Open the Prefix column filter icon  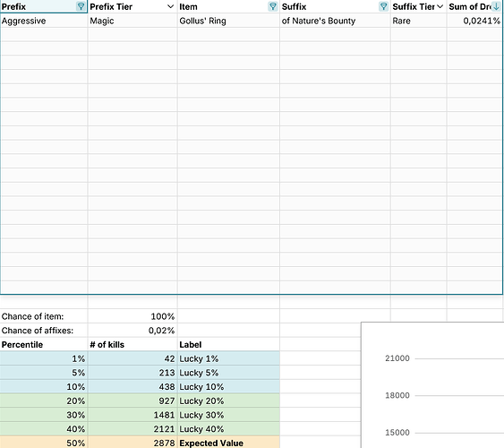tap(81, 6)
